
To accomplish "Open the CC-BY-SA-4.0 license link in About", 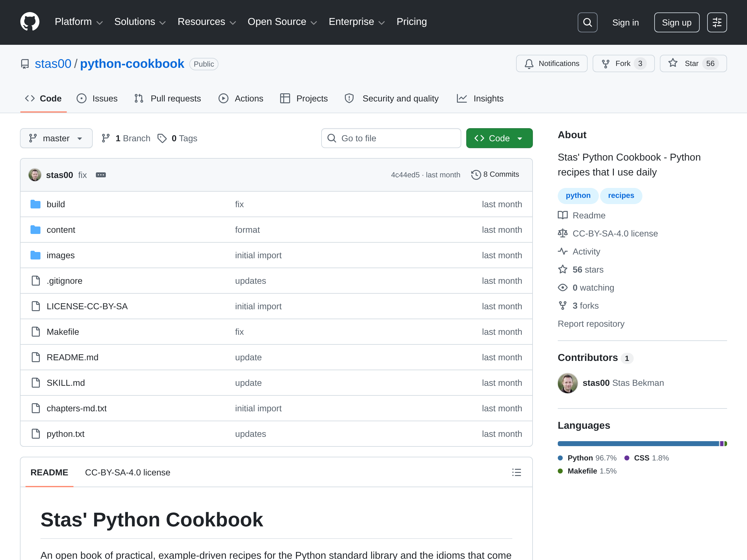I will click(x=608, y=233).
